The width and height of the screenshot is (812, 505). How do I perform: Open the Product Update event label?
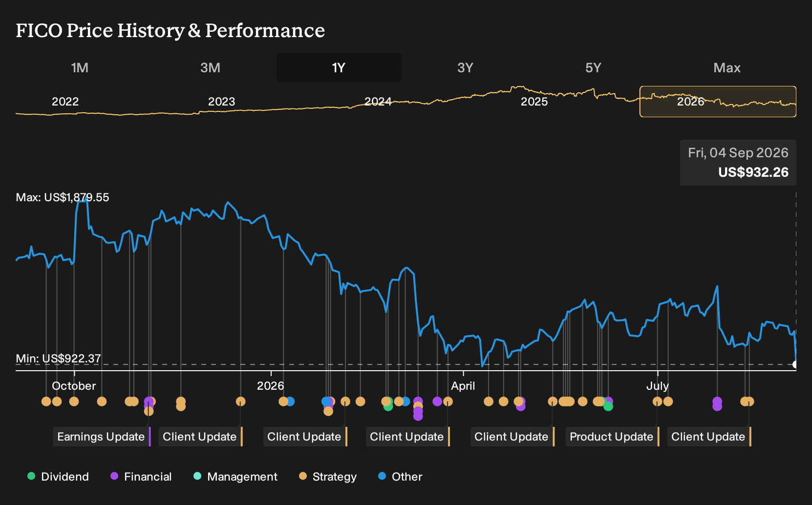tap(612, 437)
